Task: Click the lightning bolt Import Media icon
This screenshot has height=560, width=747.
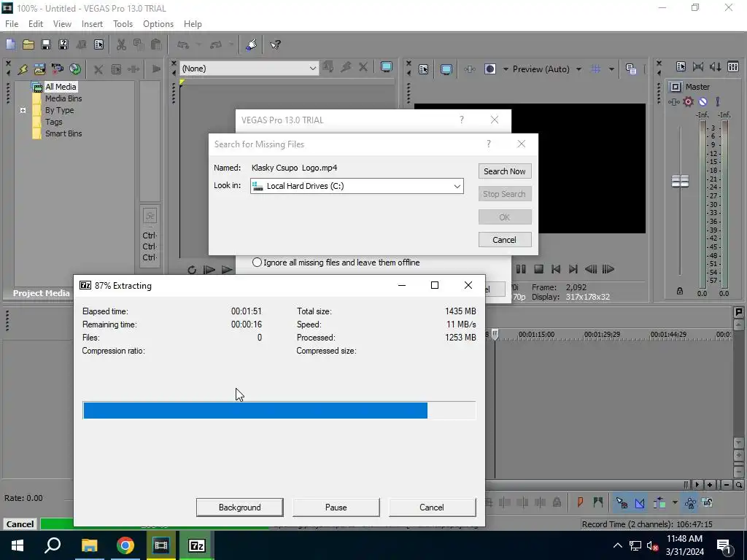Action: click(x=23, y=69)
